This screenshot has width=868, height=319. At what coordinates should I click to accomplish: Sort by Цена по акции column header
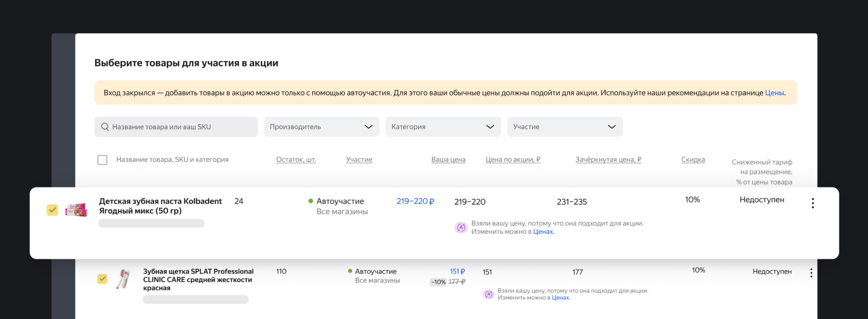pyautogui.click(x=513, y=159)
